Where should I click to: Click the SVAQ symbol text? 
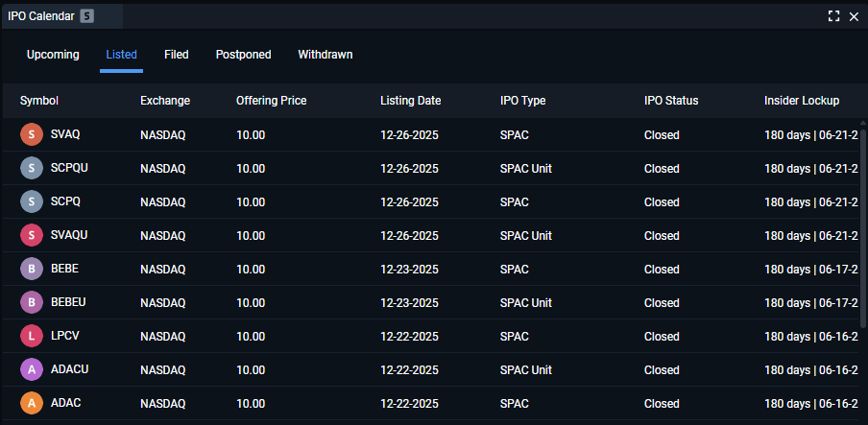65,134
